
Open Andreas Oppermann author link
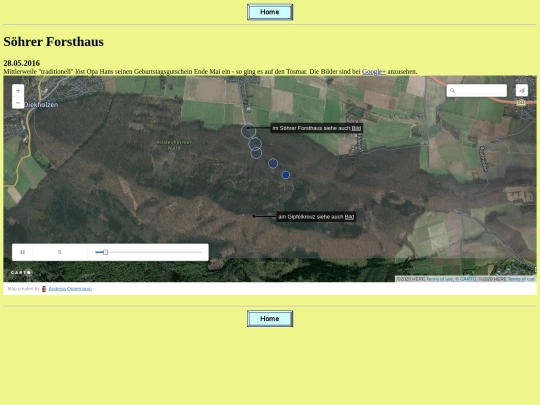[70, 289]
